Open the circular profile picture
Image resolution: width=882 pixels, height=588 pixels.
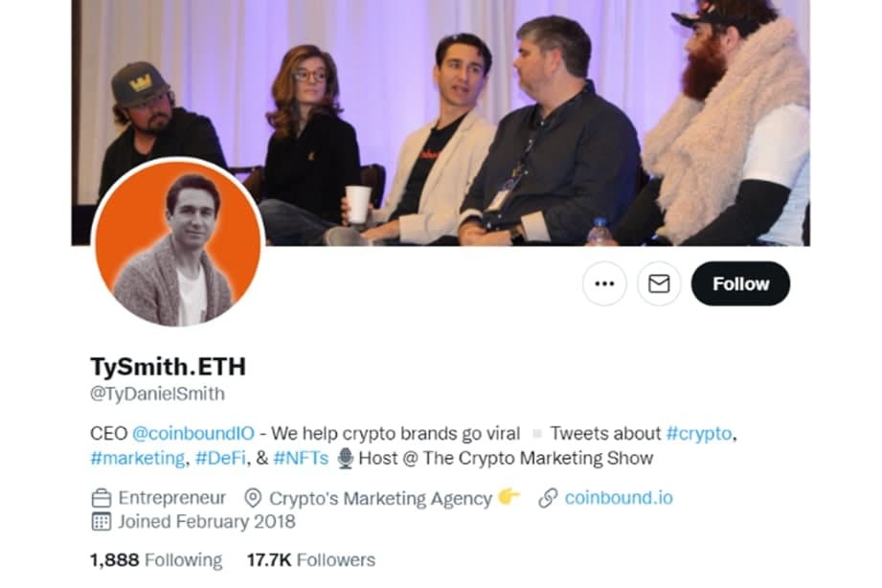(178, 242)
